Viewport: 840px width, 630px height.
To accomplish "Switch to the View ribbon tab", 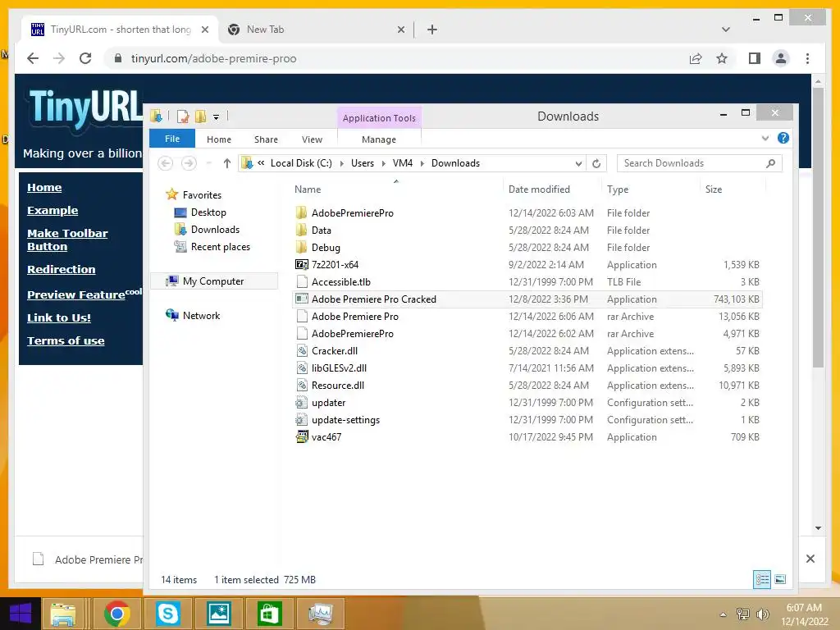I will [312, 139].
